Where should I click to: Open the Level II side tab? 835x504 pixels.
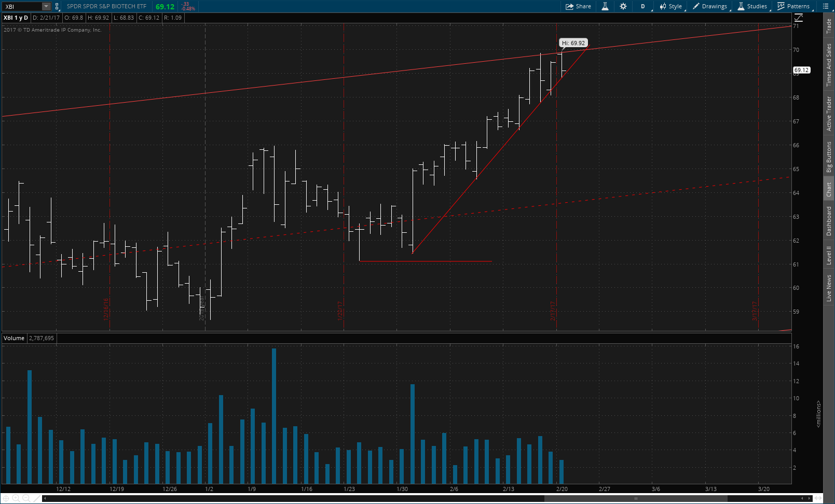coord(829,256)
